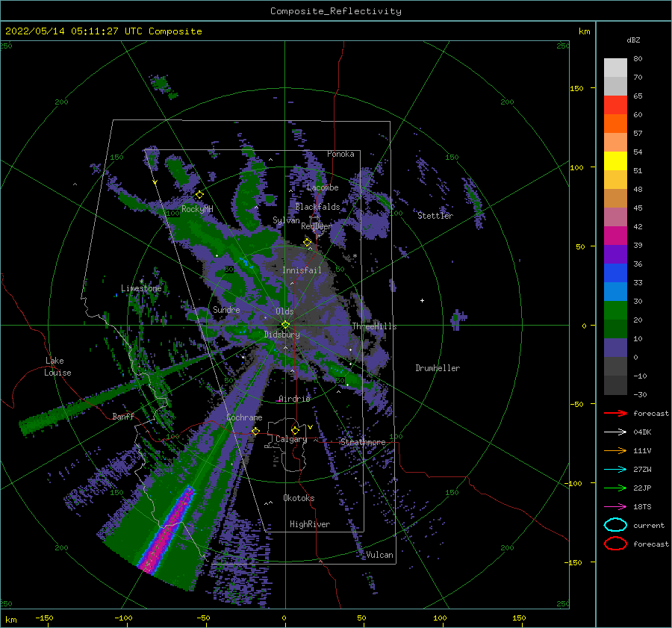Click the green 22JP arrow icon
The width and height of the screenshot is (672, 628).
pos(615,488)
